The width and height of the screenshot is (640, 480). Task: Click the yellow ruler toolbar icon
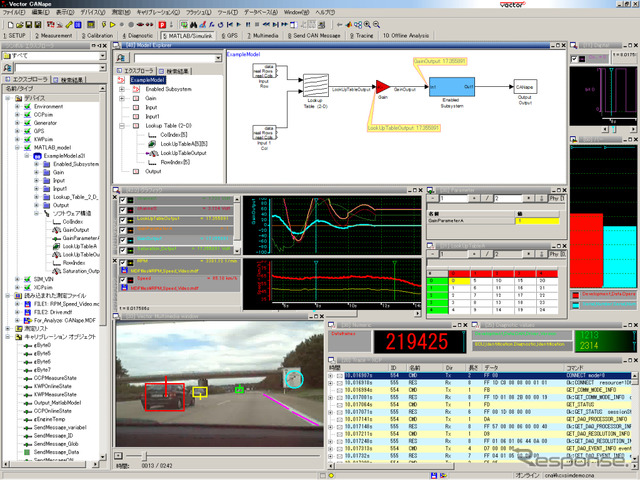point(69,25)
